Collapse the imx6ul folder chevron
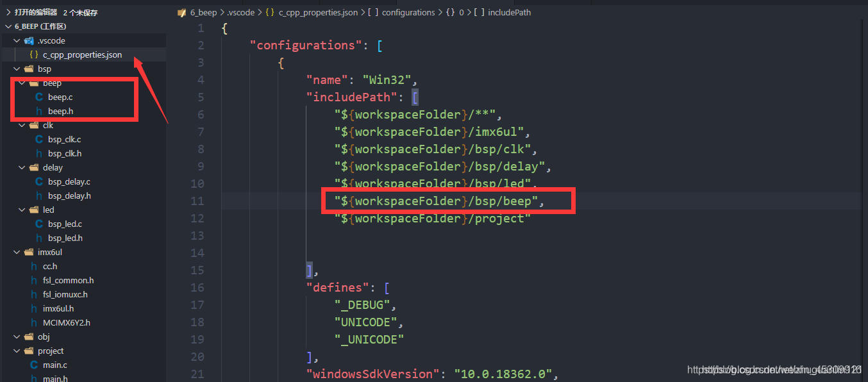 (x=17, y=252)
